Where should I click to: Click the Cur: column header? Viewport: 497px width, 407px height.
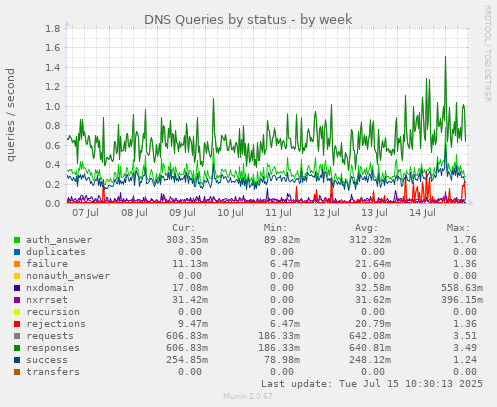184,228
